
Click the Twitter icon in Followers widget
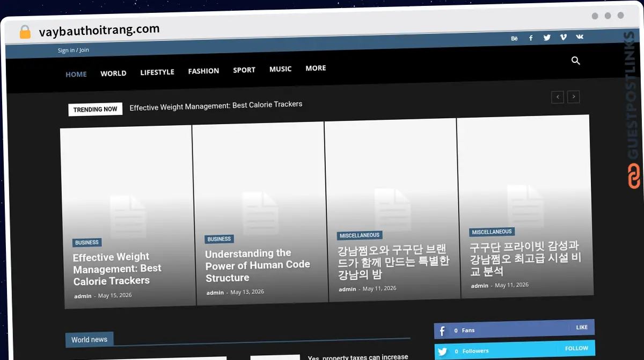pyautogui.click(x=443, y=352)
